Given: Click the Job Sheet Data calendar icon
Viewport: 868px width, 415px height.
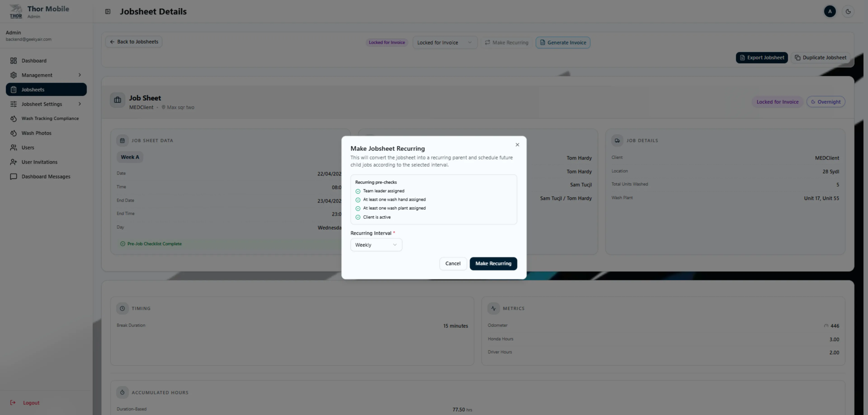Looking at the screenshot, I should tap(122, 140).
